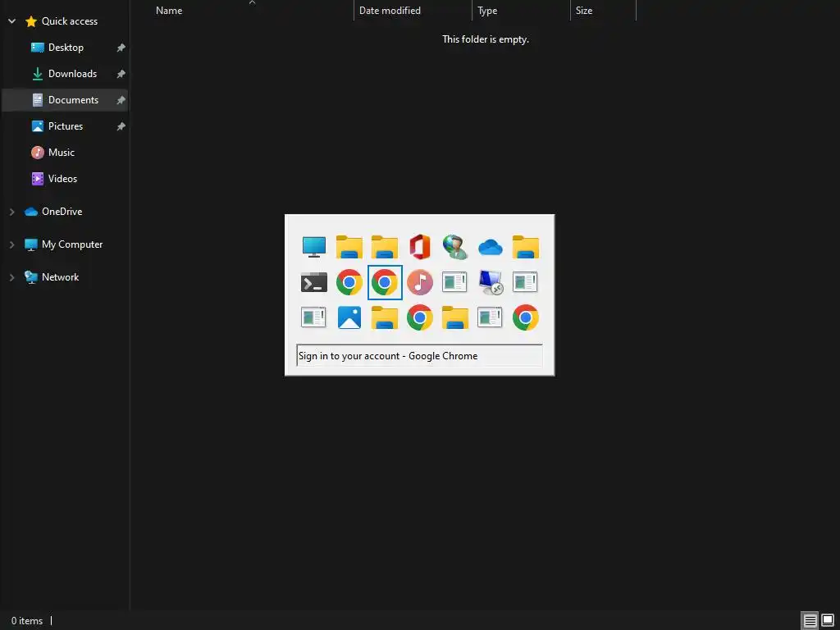Screen dimensions: 840x630
Task: Click the highlighted Chrome icon in task switcher
Action: (385, 282)
